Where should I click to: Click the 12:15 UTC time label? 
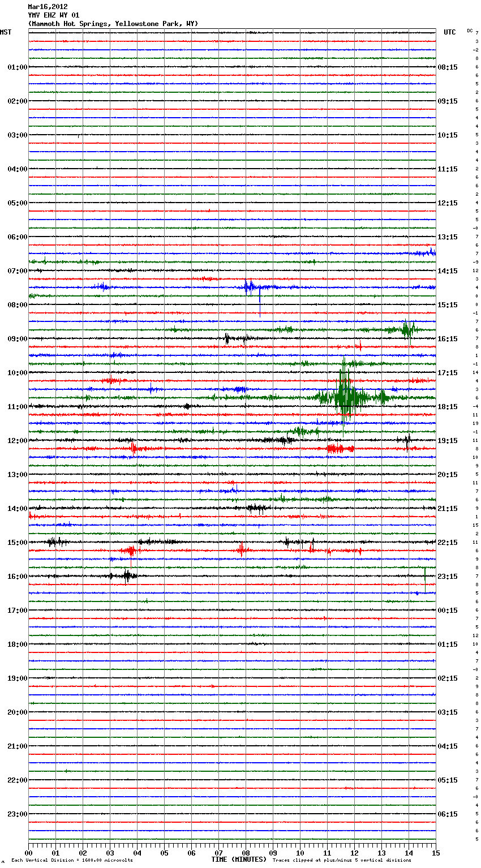click(448, 203)
